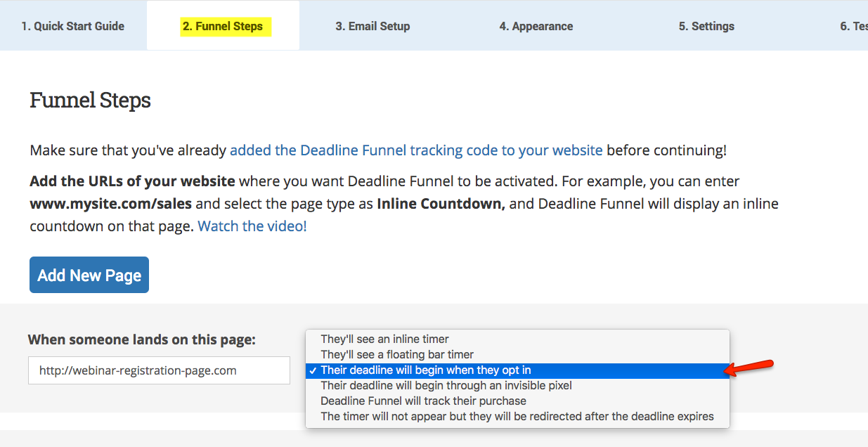868x447 pixels.
Task: Click the 'When someone lands on this page:' label
Action: pos(142,339)
